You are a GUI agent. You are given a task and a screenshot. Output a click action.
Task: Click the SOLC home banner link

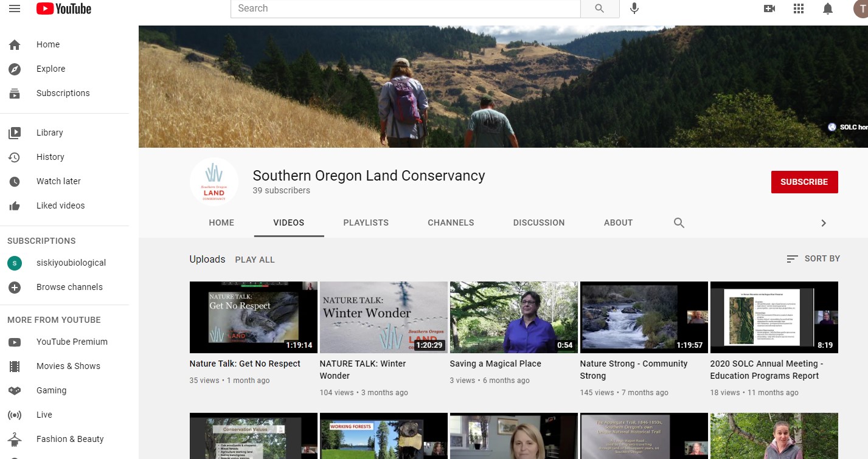(849, 127)
